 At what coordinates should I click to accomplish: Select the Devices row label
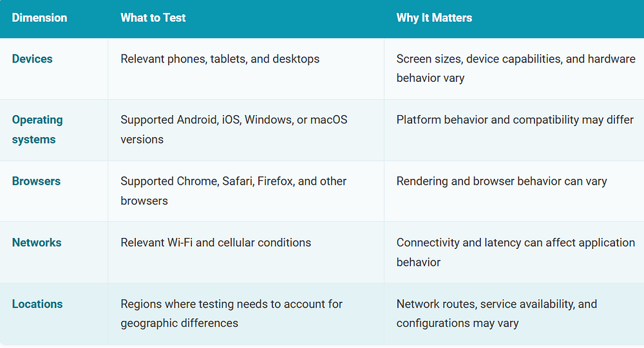click(32, 59)
